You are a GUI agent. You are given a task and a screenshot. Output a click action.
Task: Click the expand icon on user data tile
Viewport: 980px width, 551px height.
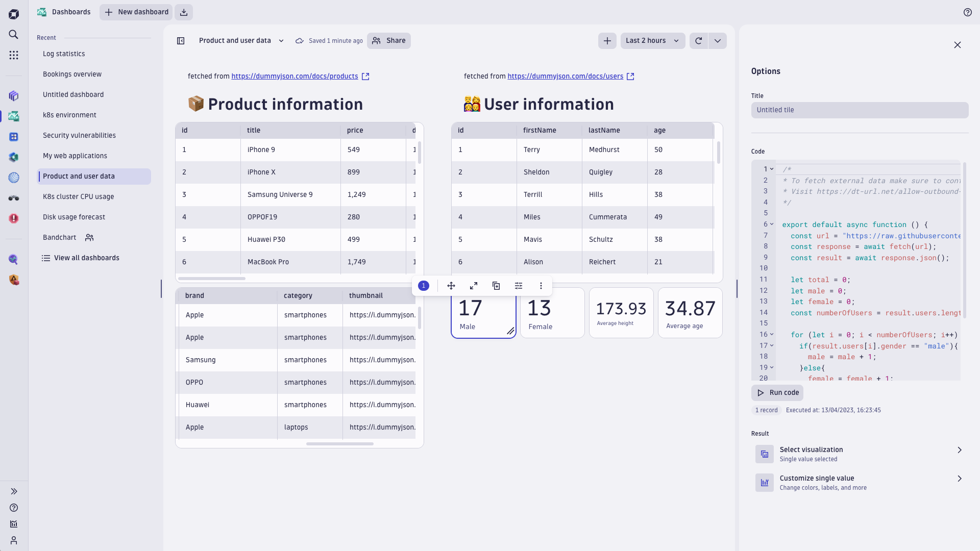(x=473, y=285)
